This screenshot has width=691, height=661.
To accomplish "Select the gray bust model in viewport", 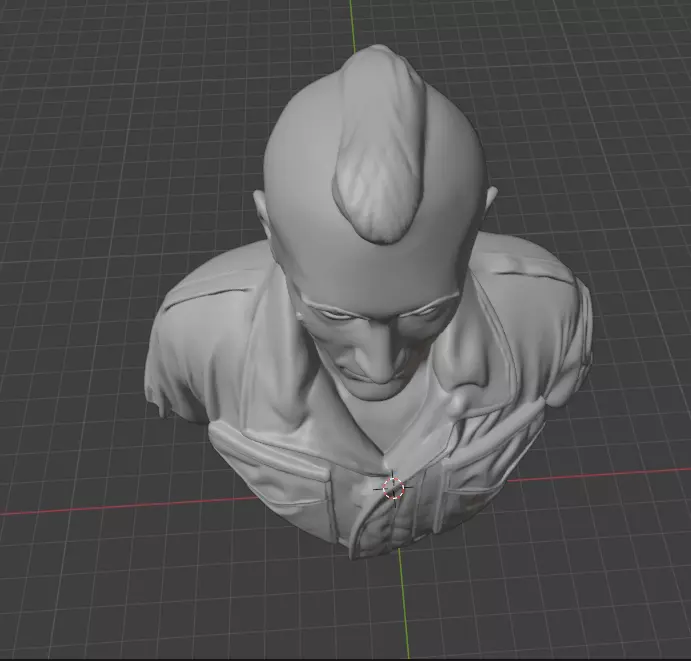I will click(x=368, y=304).
